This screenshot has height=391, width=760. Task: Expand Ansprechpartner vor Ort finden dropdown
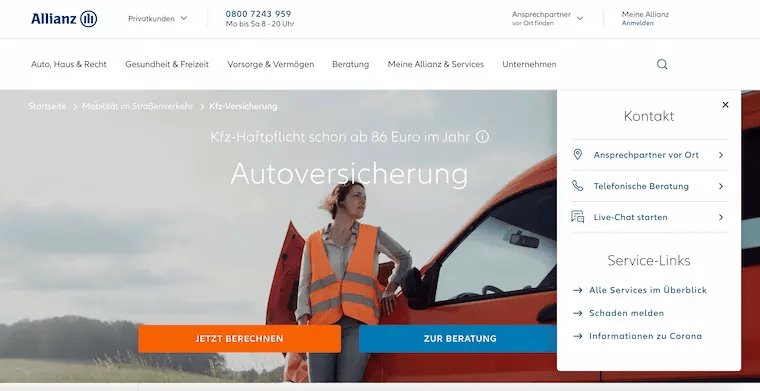point(547,18)
